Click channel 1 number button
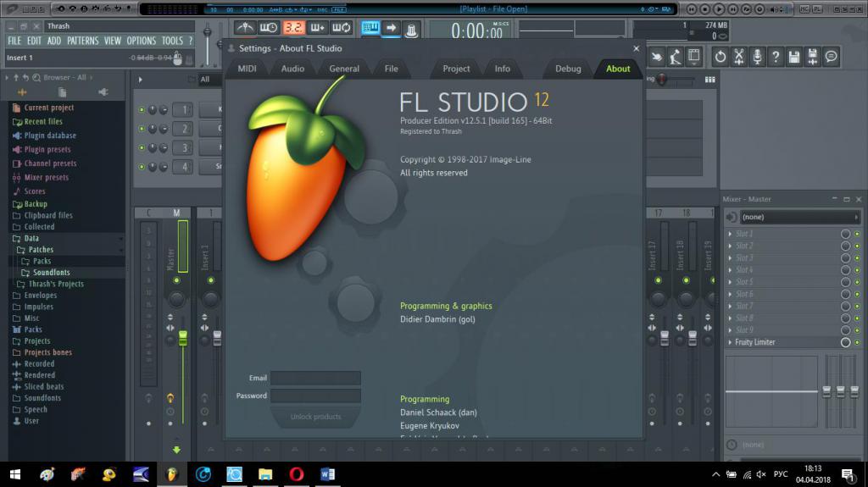 point(183,109)
